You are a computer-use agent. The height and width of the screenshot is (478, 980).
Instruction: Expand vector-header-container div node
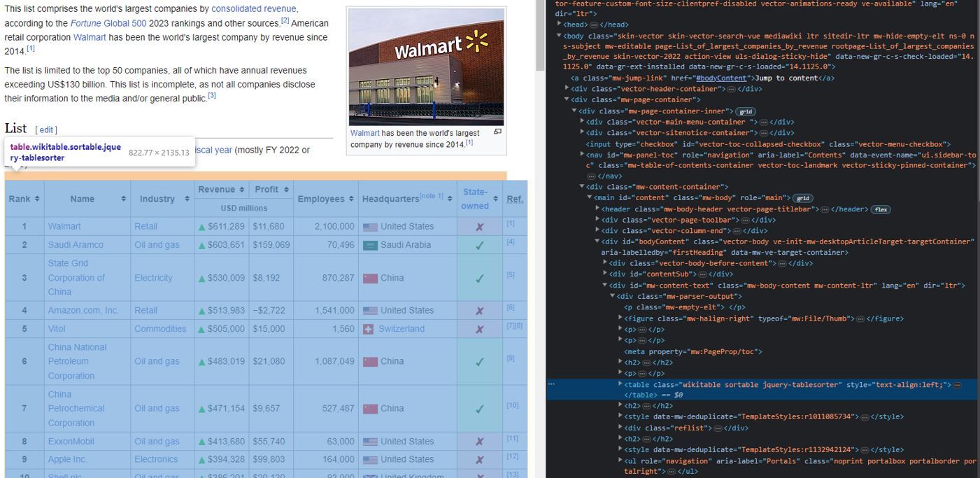(567, 89)
